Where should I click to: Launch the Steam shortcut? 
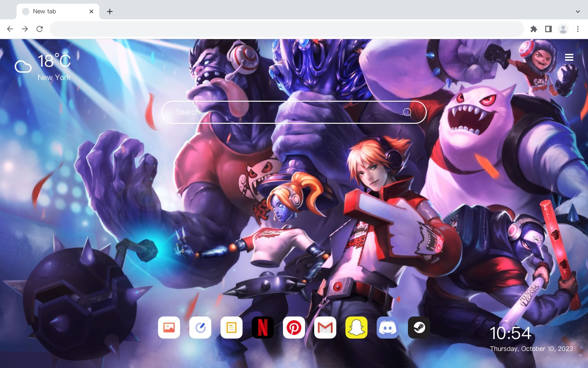[x=419, y=328]
